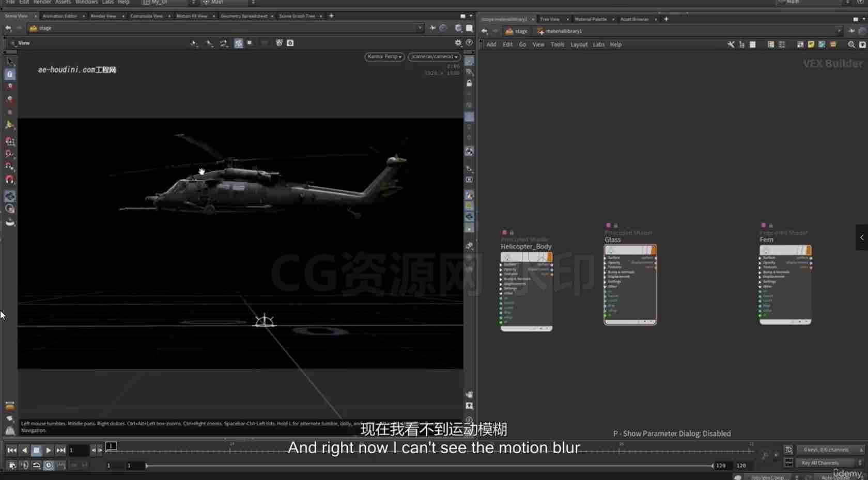Toggle real-time playback clock icon
This screenshot has width=868, height=480.
coord(48,465)
